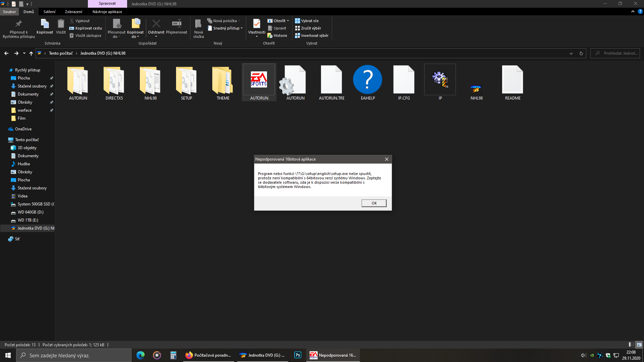Select the NHL98 application icon
This screenshot has height=362, width=644.
pos(476,89)
